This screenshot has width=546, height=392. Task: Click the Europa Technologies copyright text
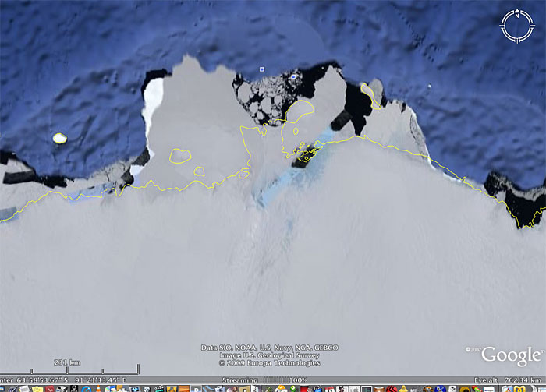[x=268, y=363]
